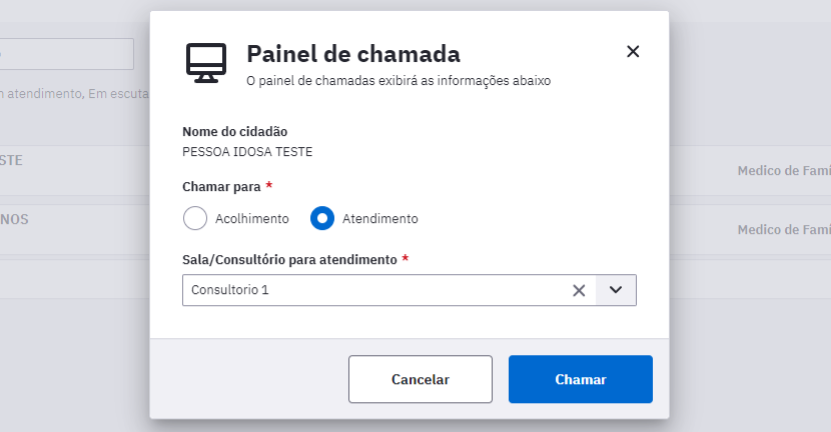
Task: Click the Cancelar button
Action: point(420,379)
